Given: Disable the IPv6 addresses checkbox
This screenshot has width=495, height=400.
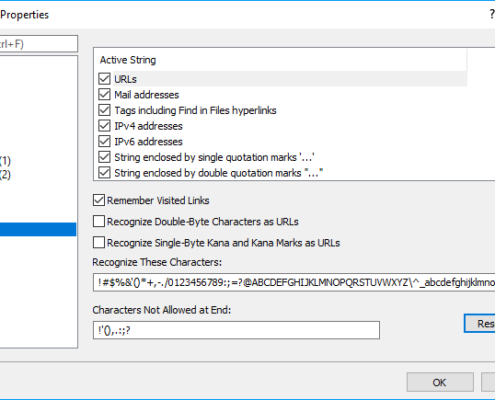Looking at the screenshot, I should (104, 142).
